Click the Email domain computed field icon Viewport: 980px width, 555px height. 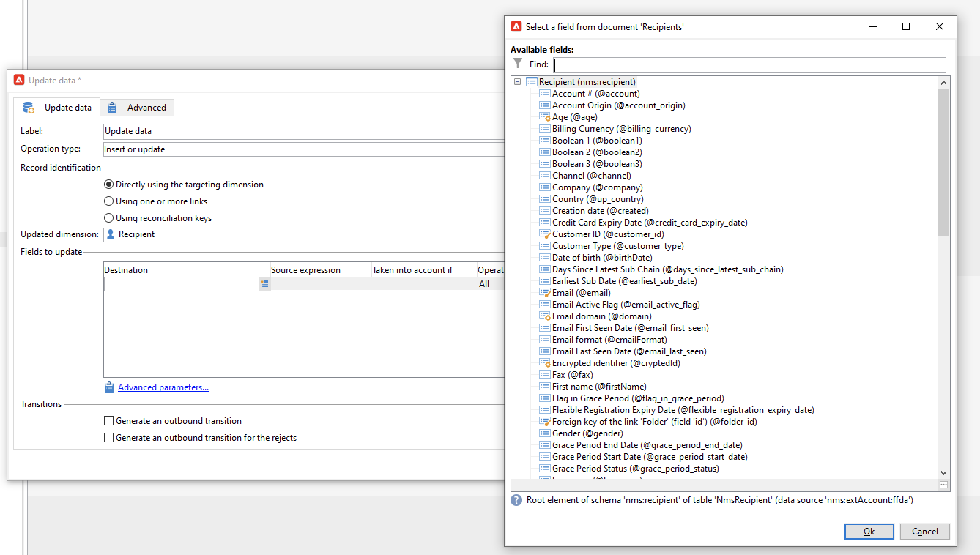coord(545,316)
